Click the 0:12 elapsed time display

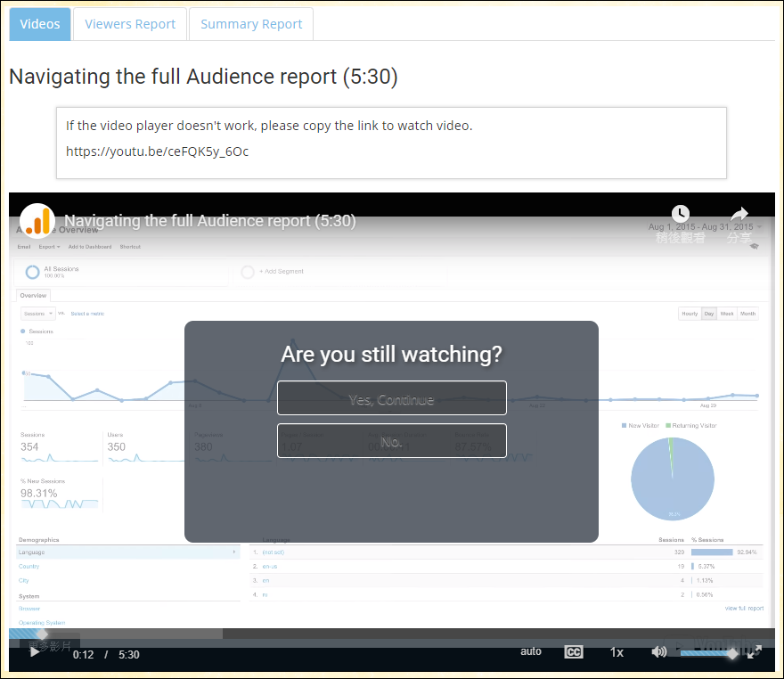pos(83,654)
